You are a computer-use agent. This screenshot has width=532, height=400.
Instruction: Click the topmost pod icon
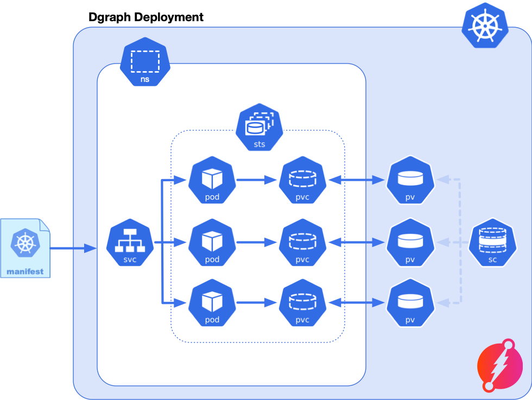[212, 181]
